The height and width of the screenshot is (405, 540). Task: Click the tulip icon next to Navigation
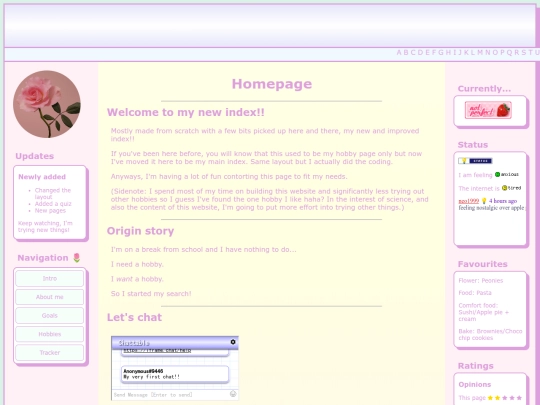(77, 258)
